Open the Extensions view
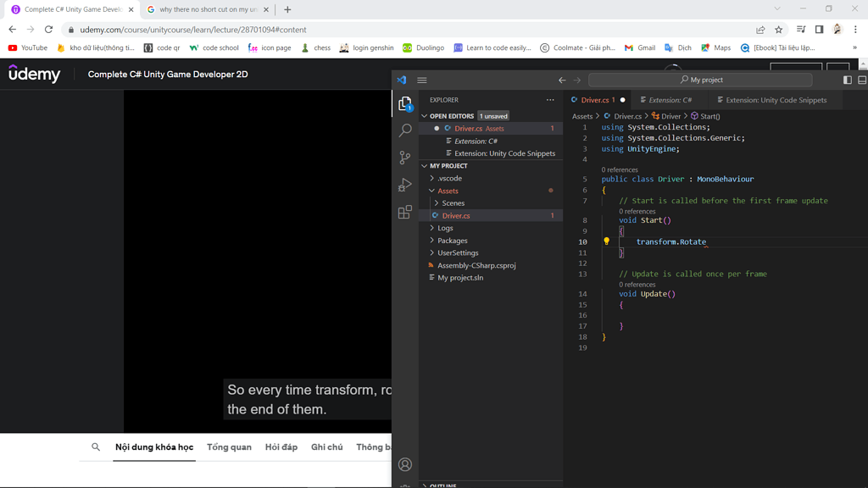This screenshot has height=488, width=868. click(x=405, y=212)
